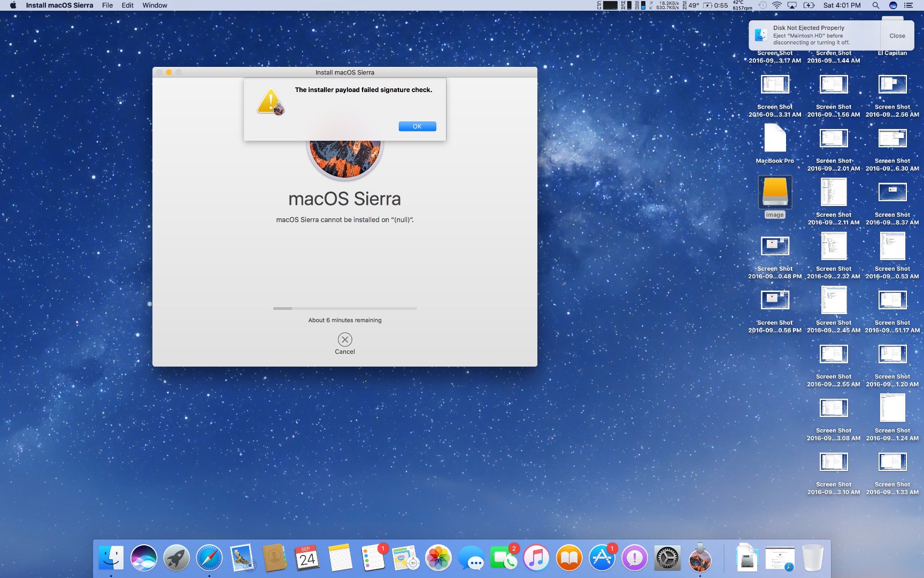Open Feedback Assistant in the dock
The width and height of the screenshot is (924, 578).
pyautogui.click(x=635, y=559)
